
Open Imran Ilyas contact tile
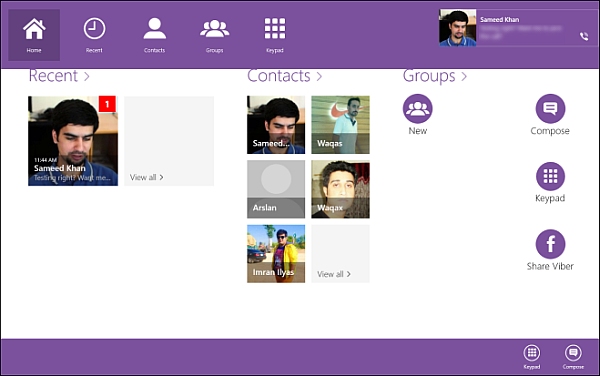pos(276,254)
